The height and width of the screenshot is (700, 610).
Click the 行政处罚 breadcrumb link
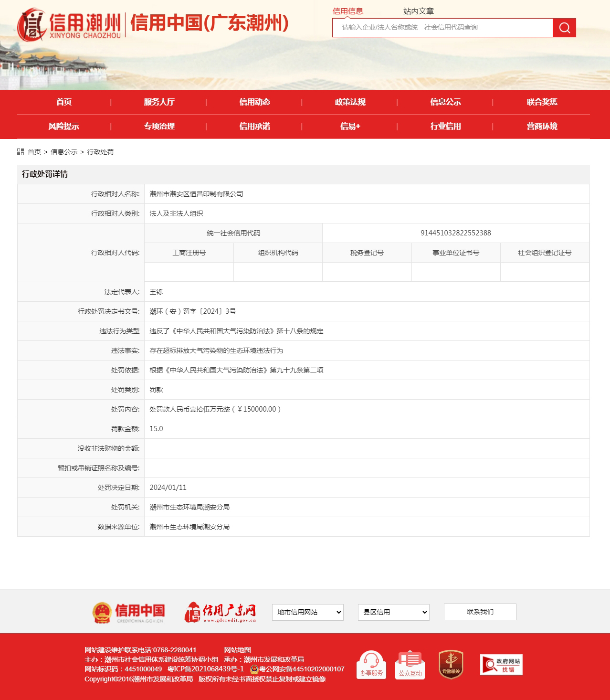100,152
